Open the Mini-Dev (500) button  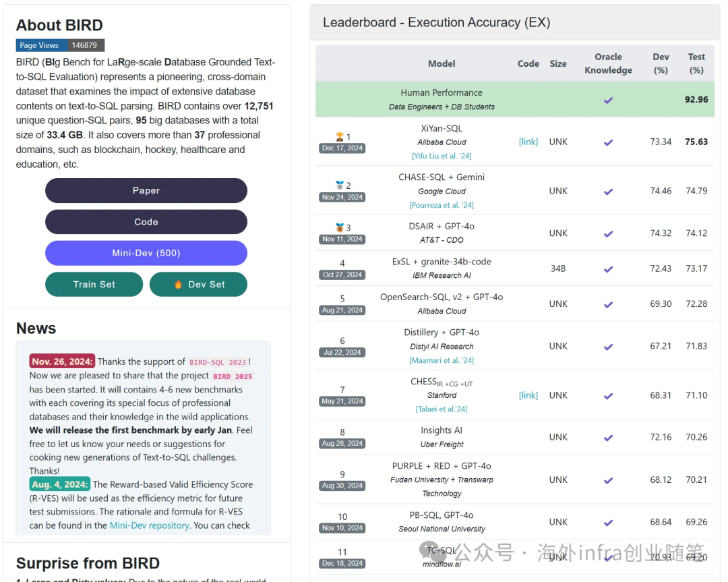tap(146, 253)
